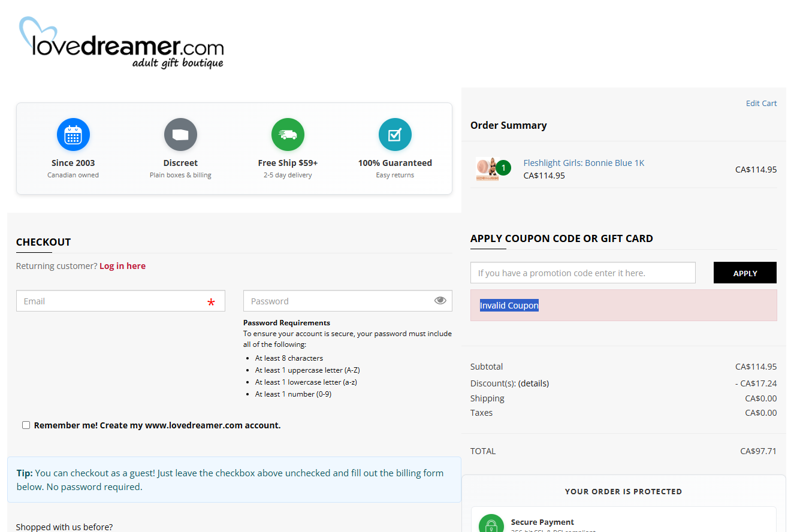Click the APPLY coupon button
797x532 pixels.
[745, 273]
